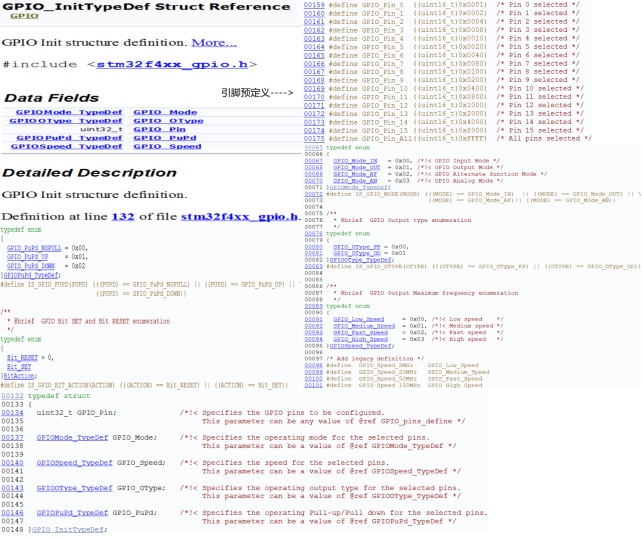Go to line 00171 for GPIO_Pin_12

click(x=314, y=105)
